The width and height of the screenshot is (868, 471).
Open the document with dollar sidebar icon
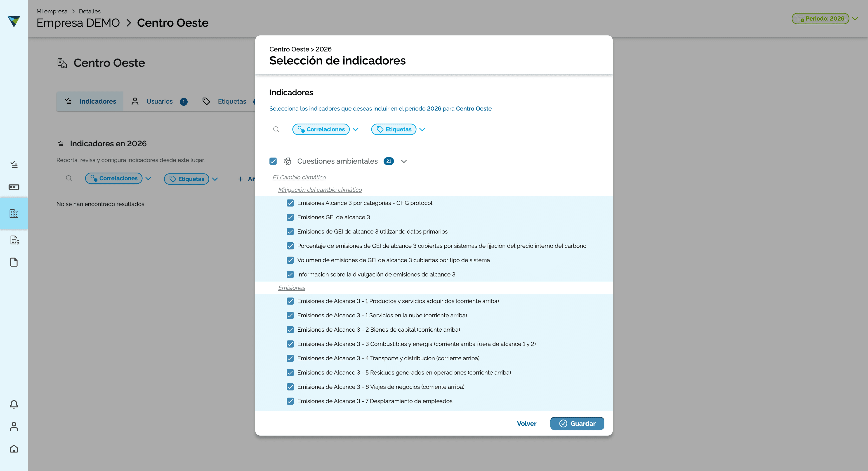point(14,240)
